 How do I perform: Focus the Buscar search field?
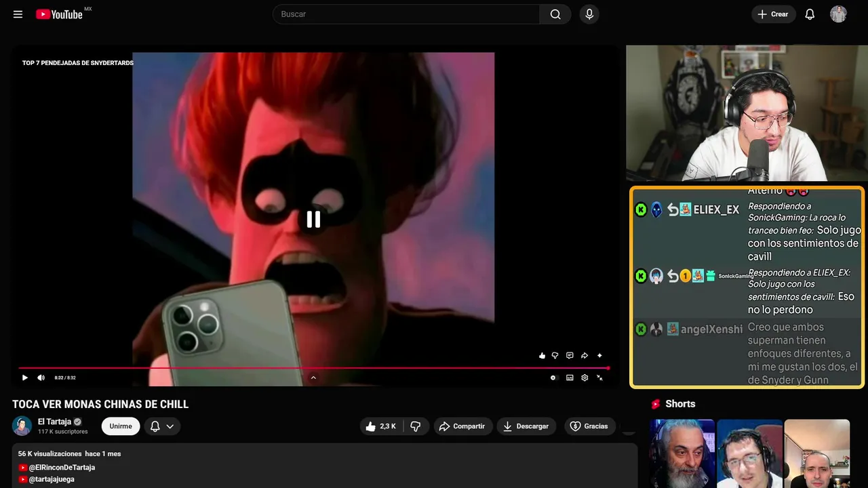click(407, 14)
